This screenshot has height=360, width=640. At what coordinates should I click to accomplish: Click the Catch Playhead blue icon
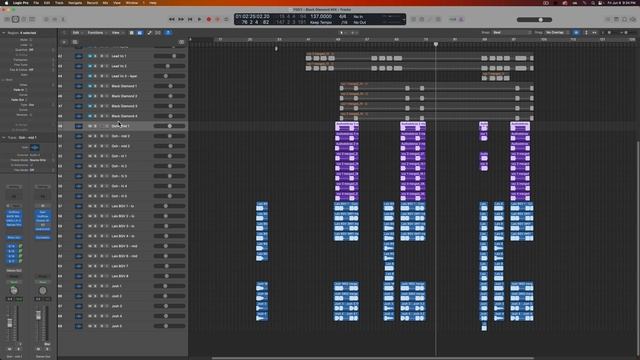point(168,33)
